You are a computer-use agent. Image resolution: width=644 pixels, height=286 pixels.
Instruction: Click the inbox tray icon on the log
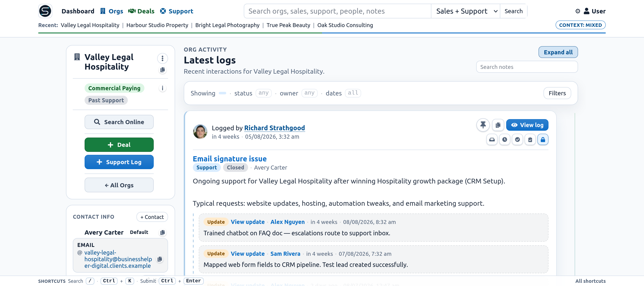coord(492,140)
